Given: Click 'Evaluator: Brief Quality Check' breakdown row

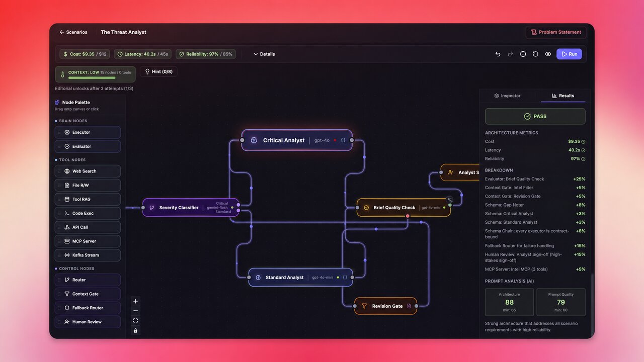Looking at the screenshot, I should point(535,179).
